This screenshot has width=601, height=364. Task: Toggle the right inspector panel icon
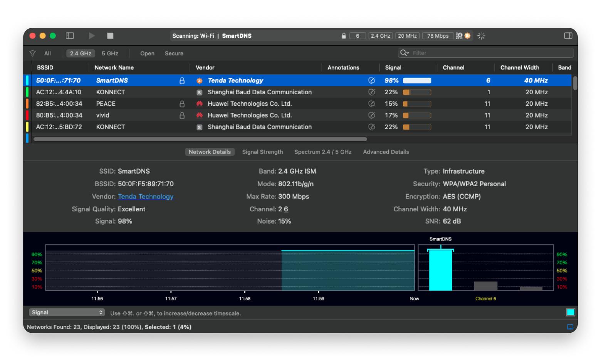pos(568,36)
